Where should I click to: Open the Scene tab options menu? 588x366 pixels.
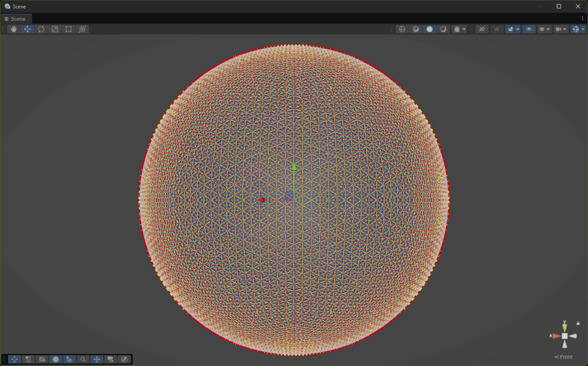[582, 19]
